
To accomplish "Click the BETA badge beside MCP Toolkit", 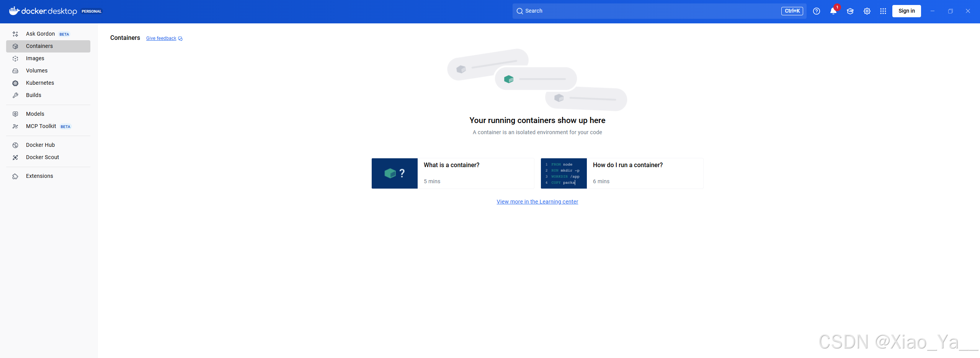I will click(x=65, y=127).
